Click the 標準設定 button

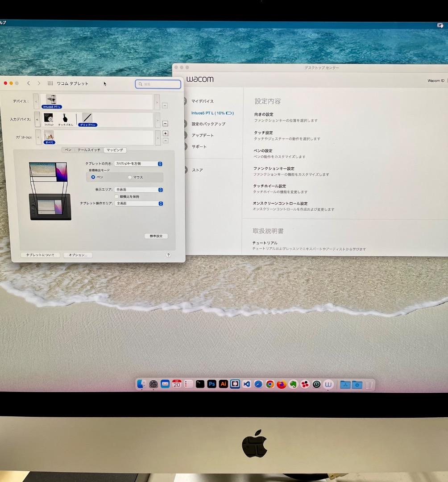[156, 236]
